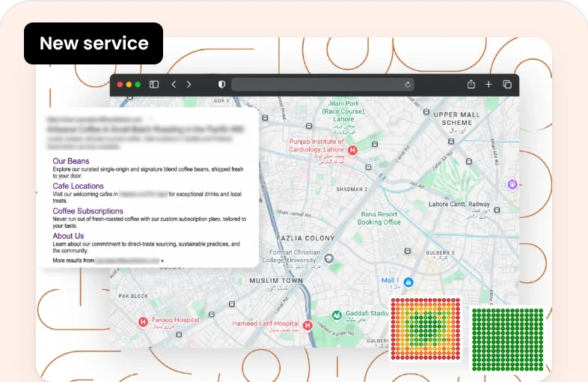The width and height of the screenshot is (588, 382).
Task: Click the UPPER MALL SCHEME label
Action: tap(457, 118)
